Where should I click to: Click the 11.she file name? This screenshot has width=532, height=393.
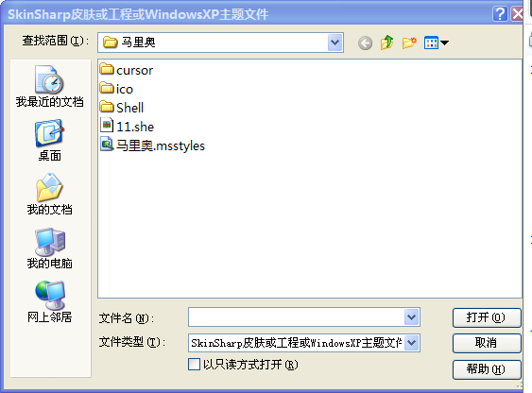coord(135,127)
